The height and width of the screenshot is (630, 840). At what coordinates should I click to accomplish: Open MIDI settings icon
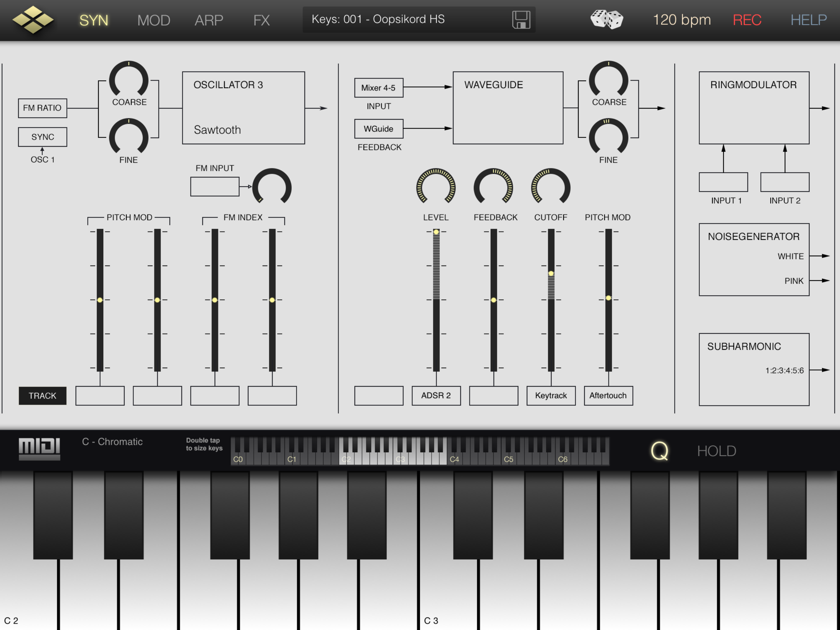point(39,449)
